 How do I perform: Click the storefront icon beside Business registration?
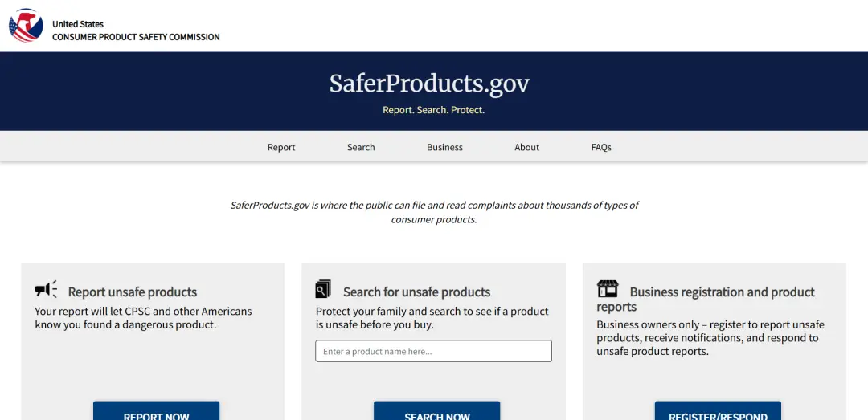pos(608,289)
